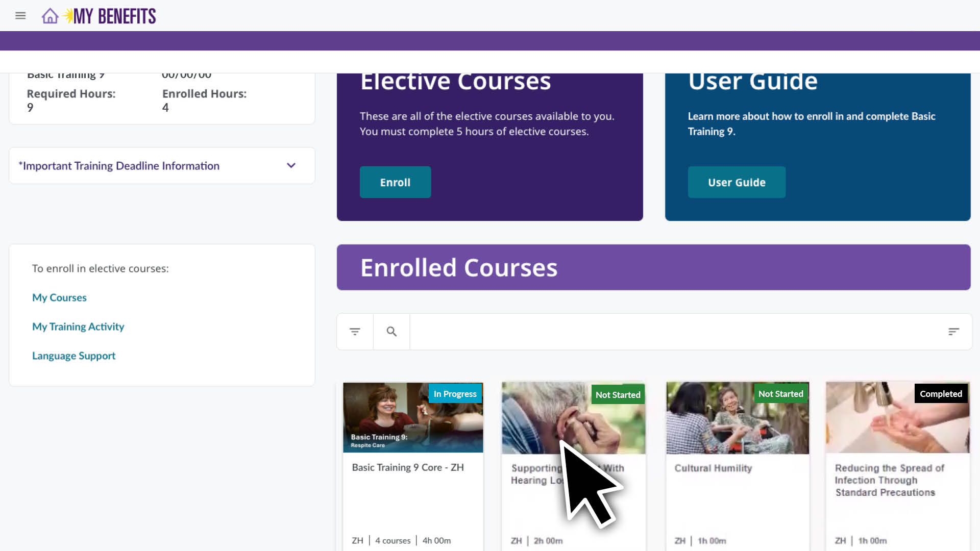This screenshot has width=980, height=551.
Task: Open the filter icon for enrolled courses
Action: point(355,332)
